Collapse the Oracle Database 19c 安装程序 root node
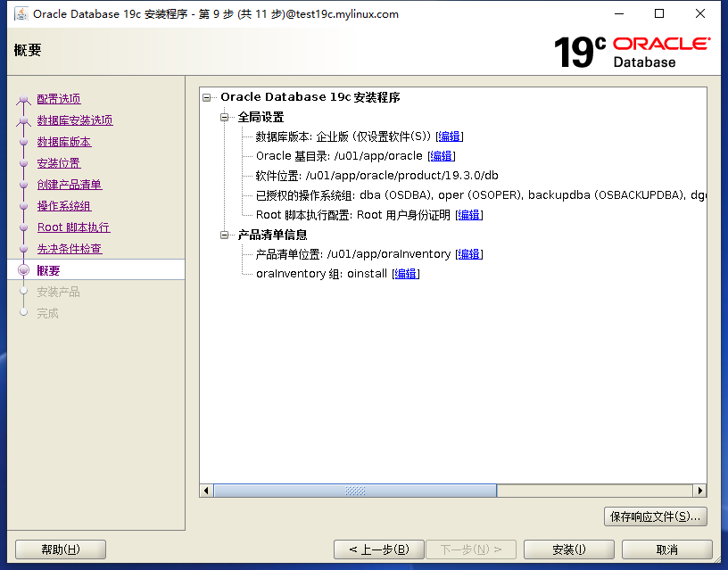Screen dimensions: 728x570 [206, 97]
